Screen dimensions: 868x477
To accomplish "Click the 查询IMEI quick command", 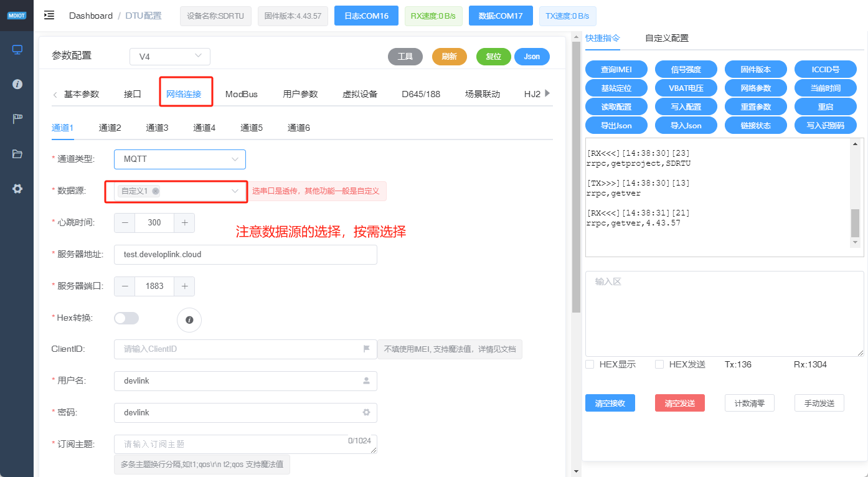I will 616,69.
